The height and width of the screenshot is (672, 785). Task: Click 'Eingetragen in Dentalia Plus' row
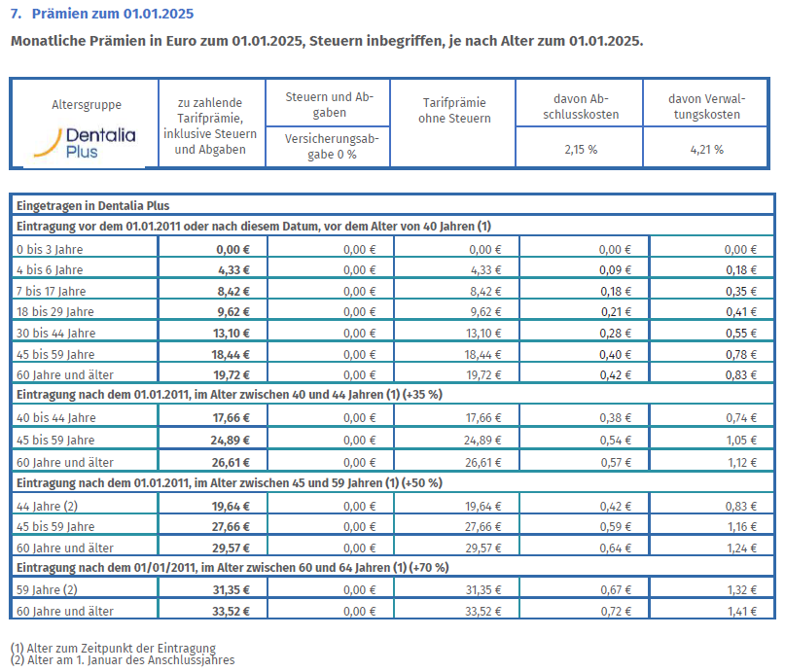click(393, 205)
